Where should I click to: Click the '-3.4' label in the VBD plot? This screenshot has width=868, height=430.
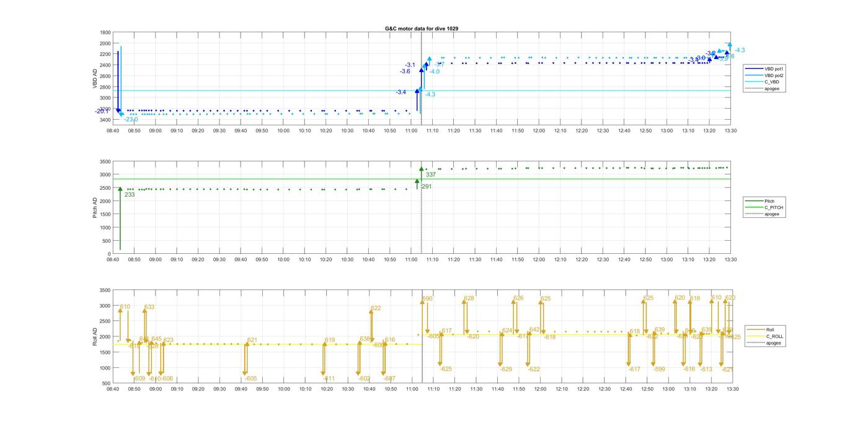(401, 92)
